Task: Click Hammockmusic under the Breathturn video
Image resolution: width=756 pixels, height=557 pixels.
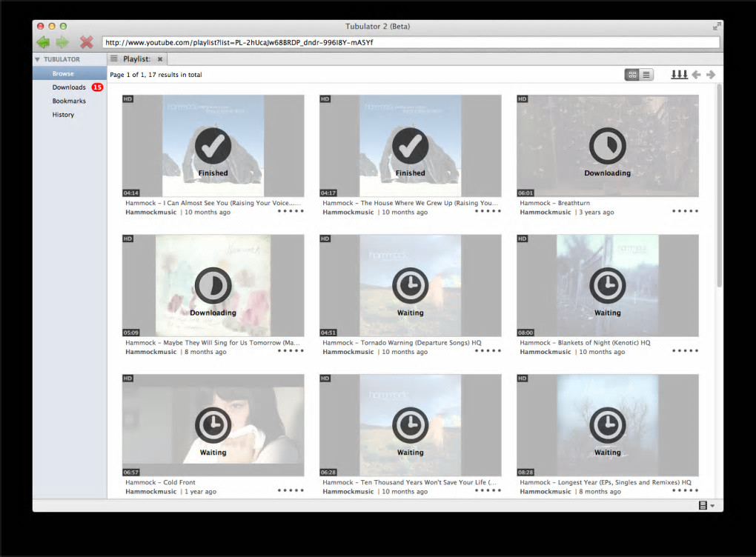Action: pyautogui.click(x=546, y=212)
